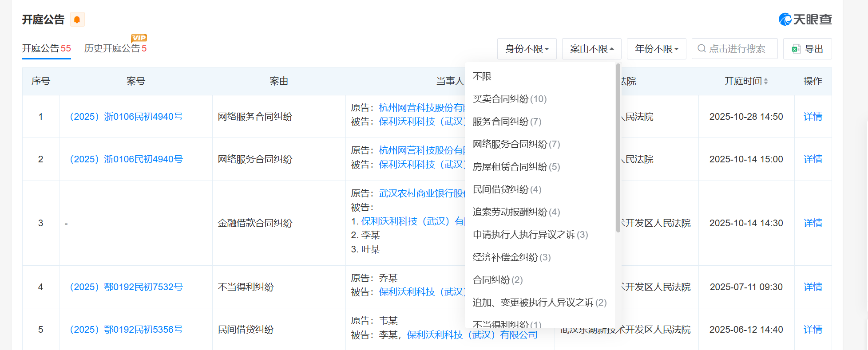Select 不限 option in case type list
This screenshot has height=350, width=868.
[482, 76]
